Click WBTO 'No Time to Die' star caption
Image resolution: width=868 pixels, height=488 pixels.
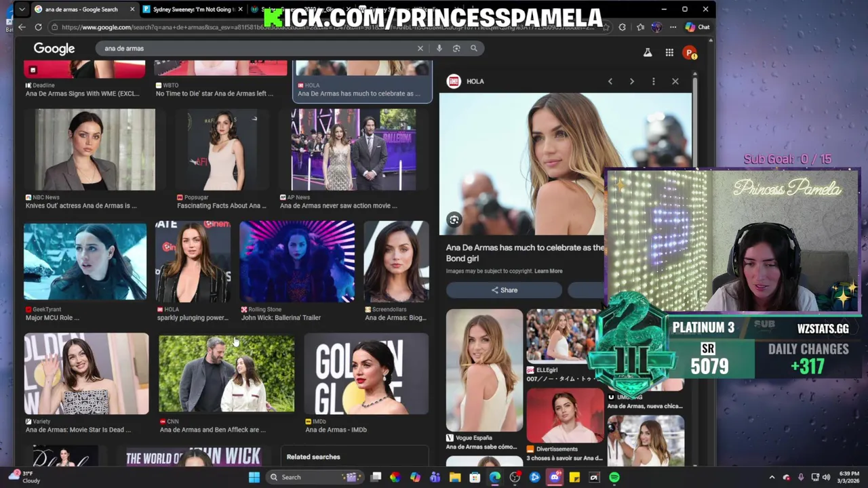click(214, 94)
